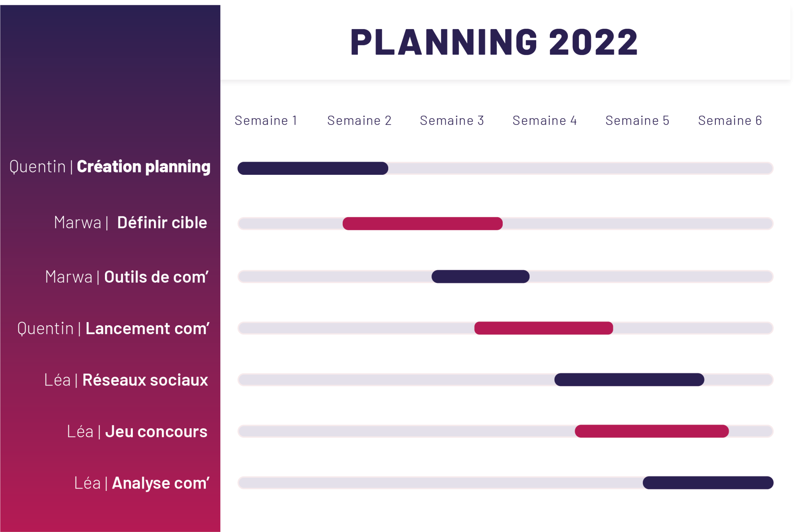Select the Semaine 5 column header
Screen dimensions: 798x532
click(x=637, y=121)
